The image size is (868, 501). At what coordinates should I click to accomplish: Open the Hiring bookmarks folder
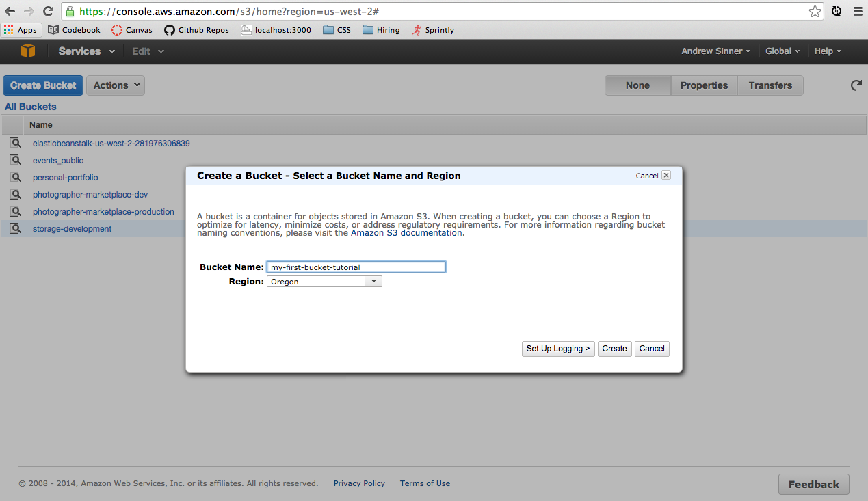point(381,30)
